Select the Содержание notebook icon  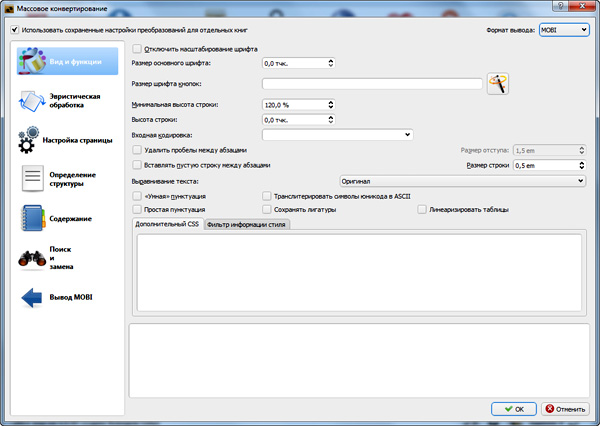click(31, 218)
